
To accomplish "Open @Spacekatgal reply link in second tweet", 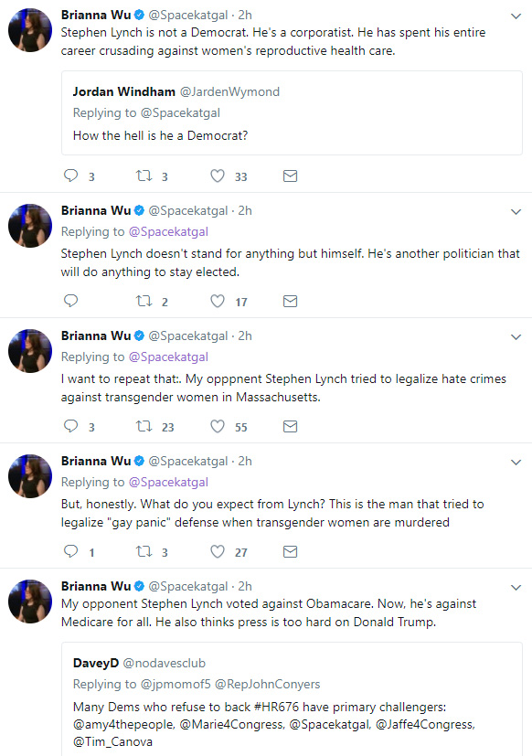I will (168, 232).
